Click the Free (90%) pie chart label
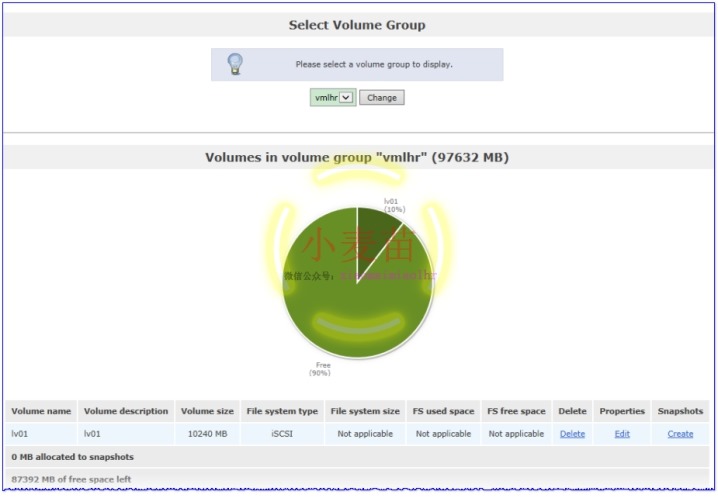This screenshot has height=499, width=718. 320,369
